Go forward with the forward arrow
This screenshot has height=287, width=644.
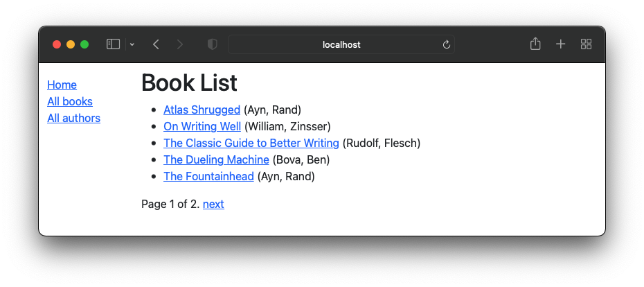[x=179, y=44]
